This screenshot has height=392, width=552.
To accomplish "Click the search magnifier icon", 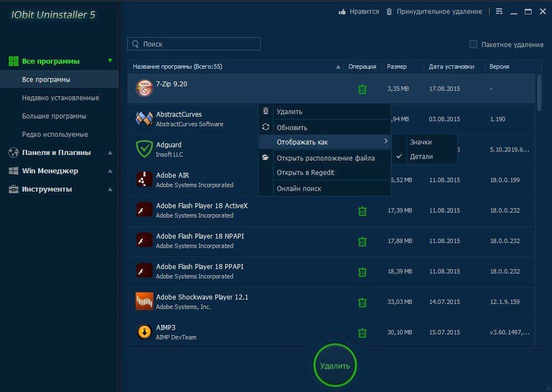I will [x=135, y=44].
